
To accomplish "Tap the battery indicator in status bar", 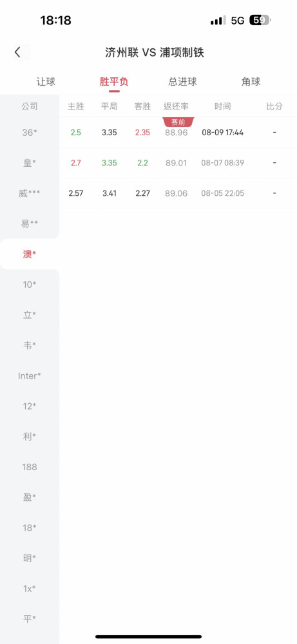I will click(260, 20).
